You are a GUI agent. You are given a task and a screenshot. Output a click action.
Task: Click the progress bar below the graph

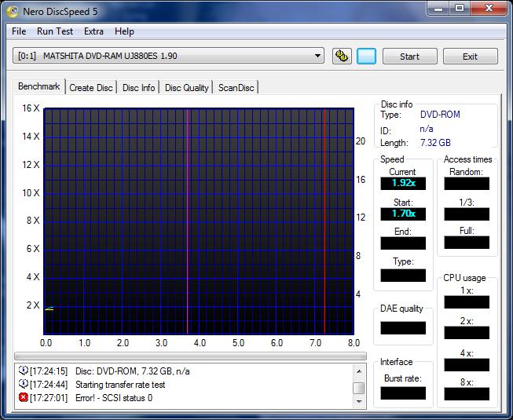(190, 356)
